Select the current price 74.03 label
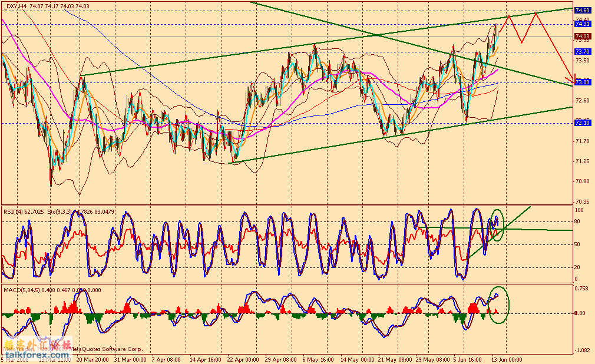The height and width of the screenshot is (364, 595). 582,37
